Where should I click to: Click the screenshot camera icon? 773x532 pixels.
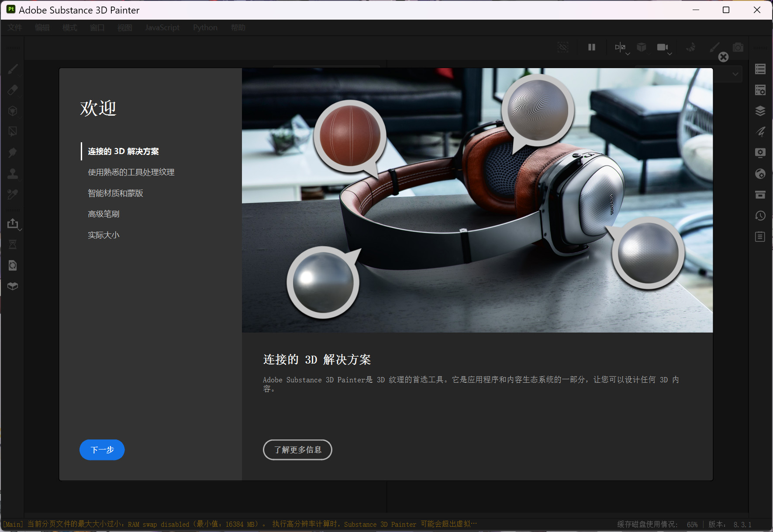pyautogui.click(x=738, y=47)
